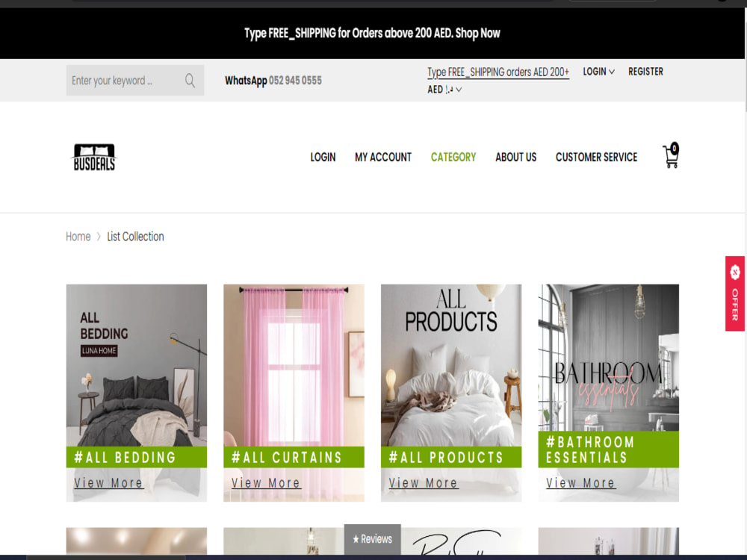747x560 pixels.
Task: Click Type FREE_SHIPPING orders AED 200+ link
Action: pos(498,72)
